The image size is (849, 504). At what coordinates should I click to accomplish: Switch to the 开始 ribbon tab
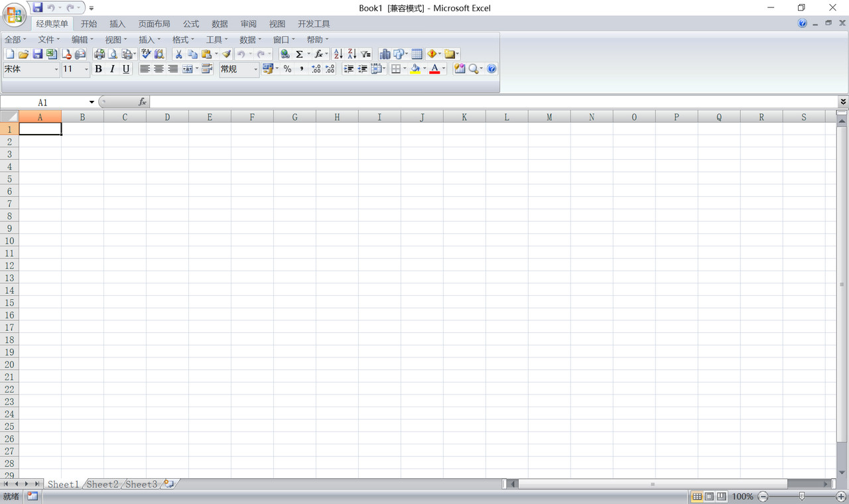coord(89,24)
